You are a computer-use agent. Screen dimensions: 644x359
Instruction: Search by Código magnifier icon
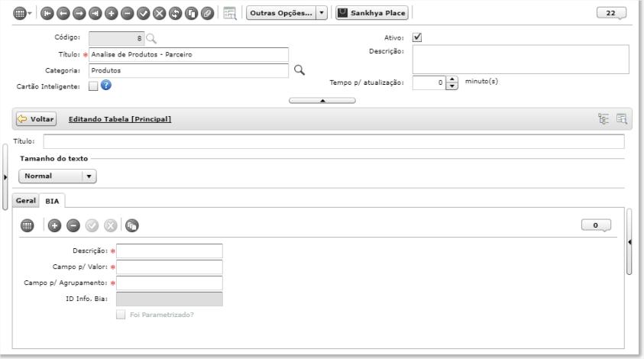tap(151, 39)
